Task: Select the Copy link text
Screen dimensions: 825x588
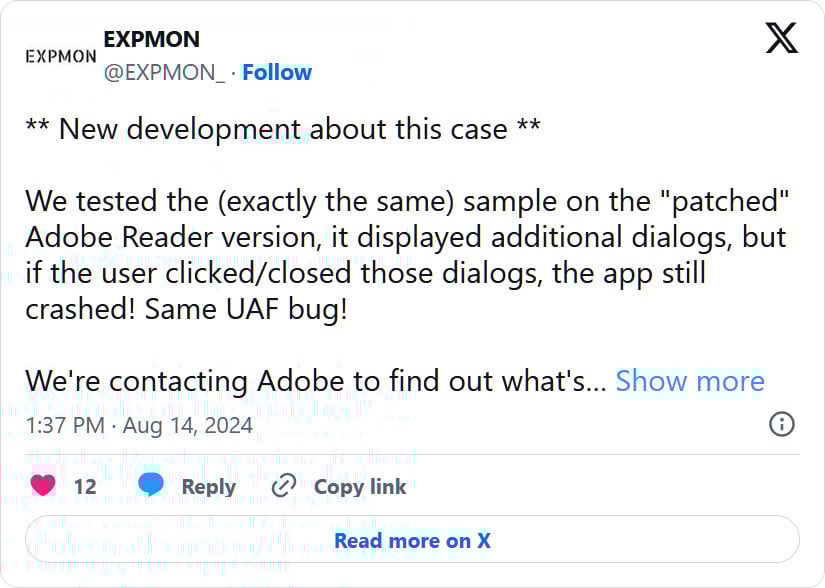Action: (x=360, y=487)
